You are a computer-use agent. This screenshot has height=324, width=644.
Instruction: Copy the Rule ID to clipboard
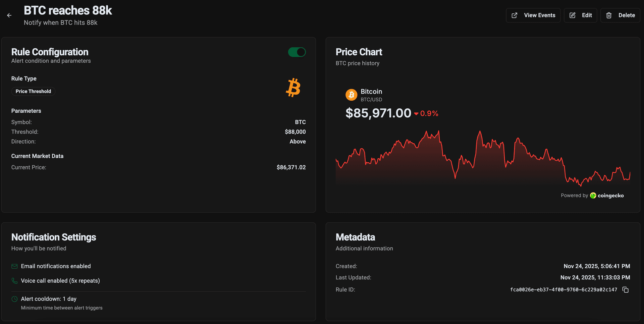pos(625,290)
